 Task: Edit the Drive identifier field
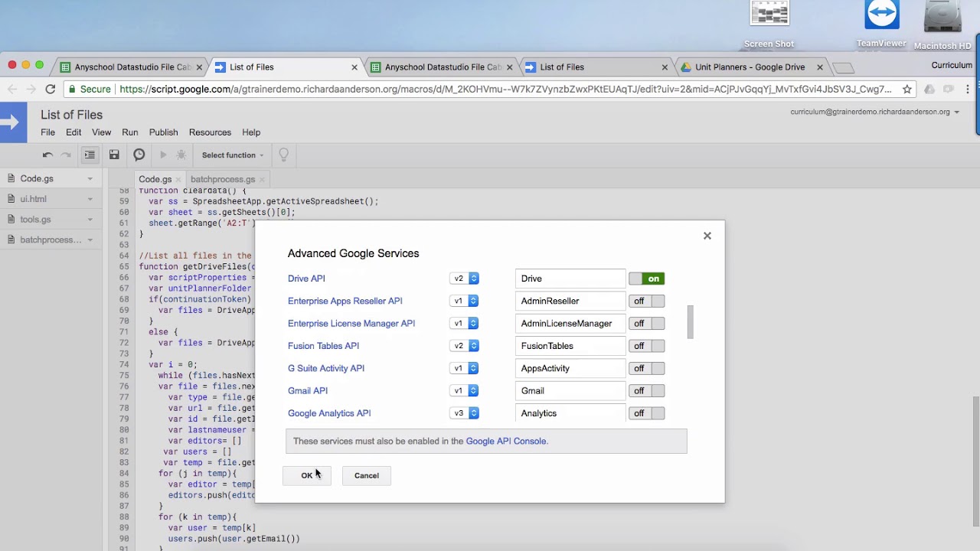tap(570, 279)
